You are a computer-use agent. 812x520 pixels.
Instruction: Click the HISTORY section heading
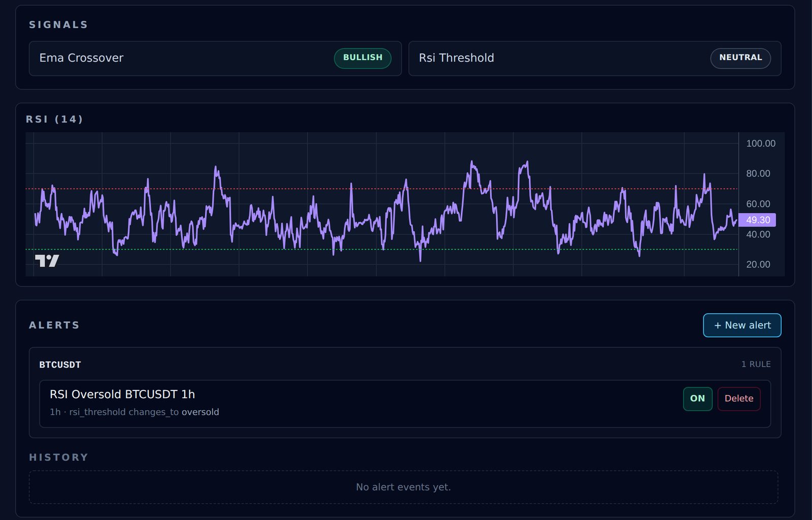pyautogui.click(x=58, y=457)
